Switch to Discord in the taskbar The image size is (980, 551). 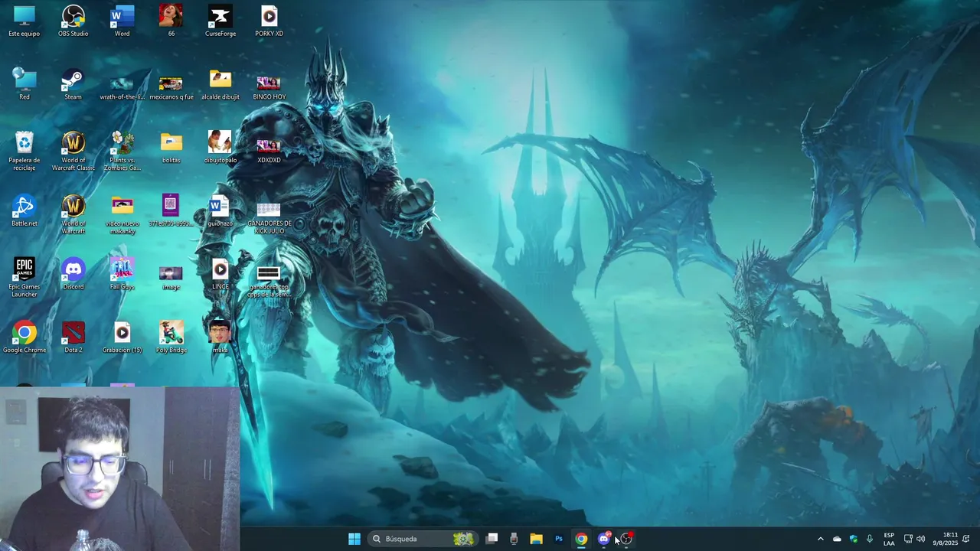point(604,539)
